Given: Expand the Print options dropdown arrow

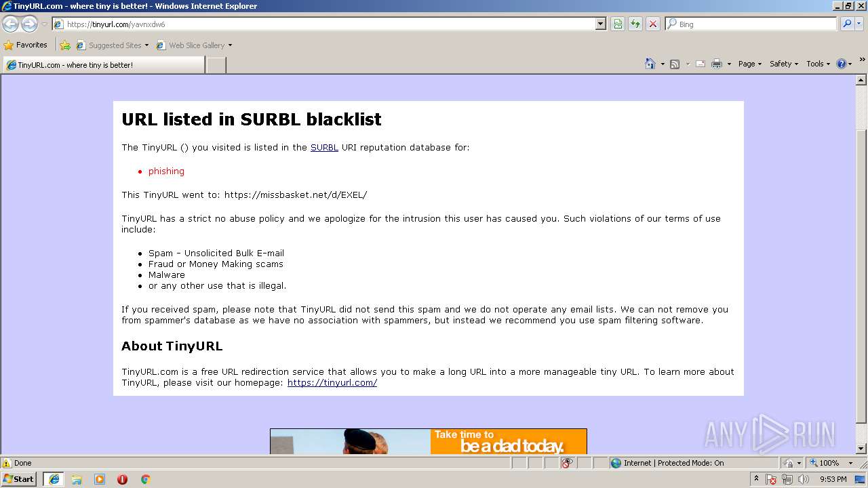Looking at the screenshot, I should 729,64.
